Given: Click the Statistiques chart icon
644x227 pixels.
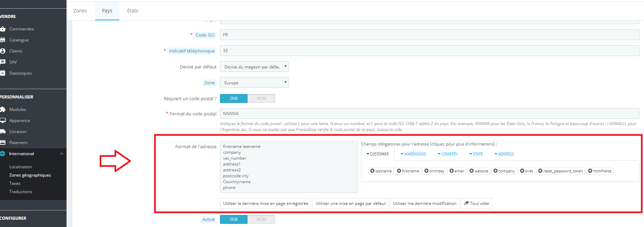Looking at the screenshot, I should pos(3,73).
